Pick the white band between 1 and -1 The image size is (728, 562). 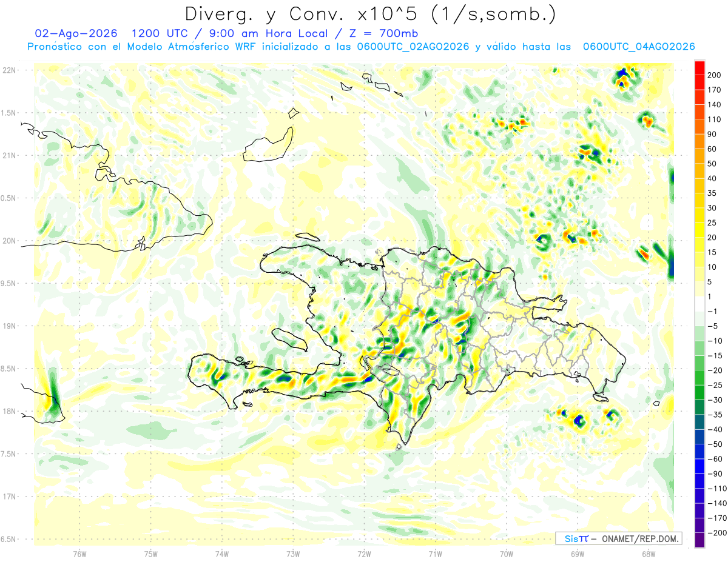(x=699, y=304)
